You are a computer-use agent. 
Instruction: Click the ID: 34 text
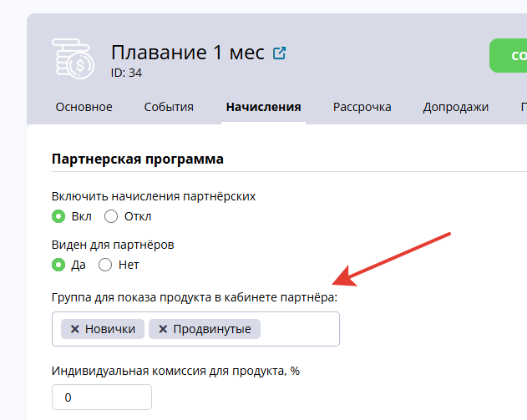tap(126, 73)
